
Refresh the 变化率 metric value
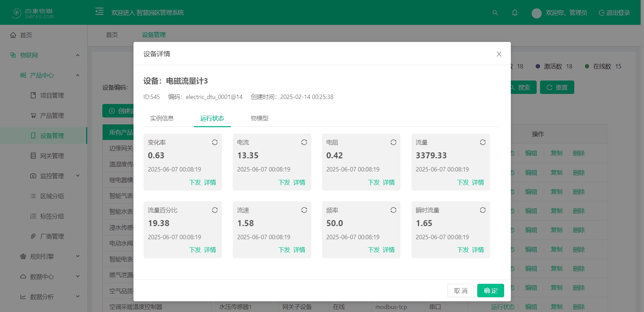coord(215,142)
